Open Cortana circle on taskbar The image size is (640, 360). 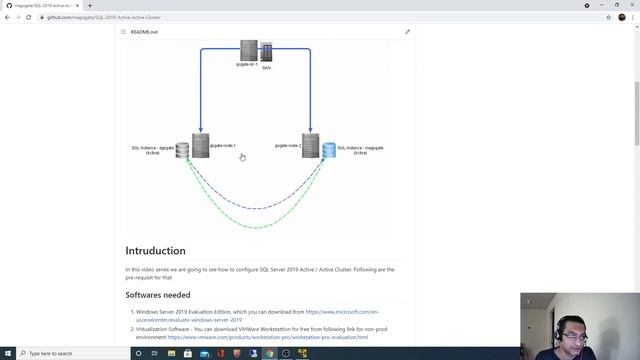click(139, 353)
